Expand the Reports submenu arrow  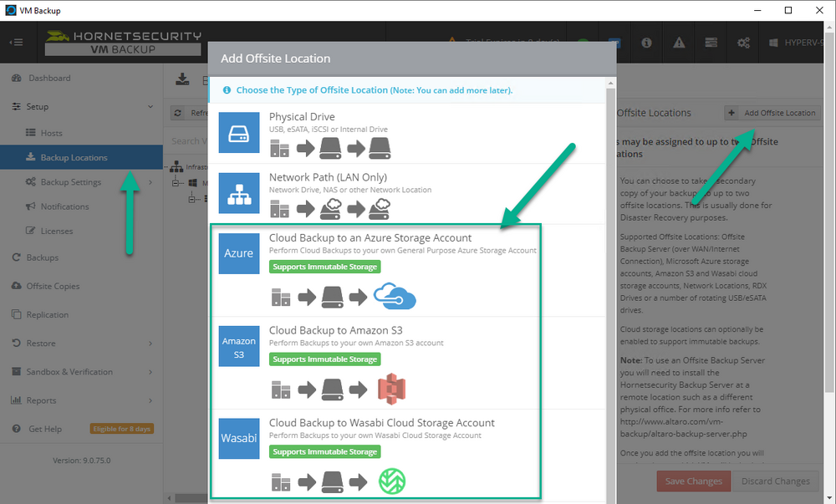[x=150, y=400]
